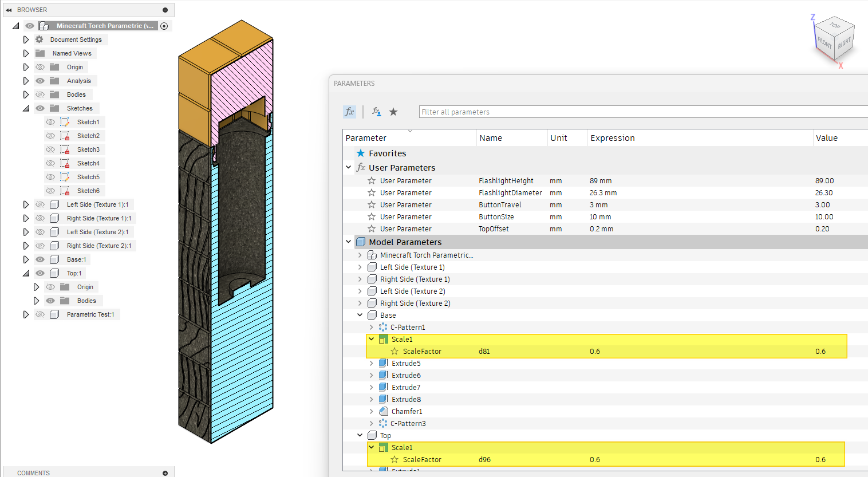Expand the Named Views folder
This screenshot has width=868, height=477.
tap(26, 53)
